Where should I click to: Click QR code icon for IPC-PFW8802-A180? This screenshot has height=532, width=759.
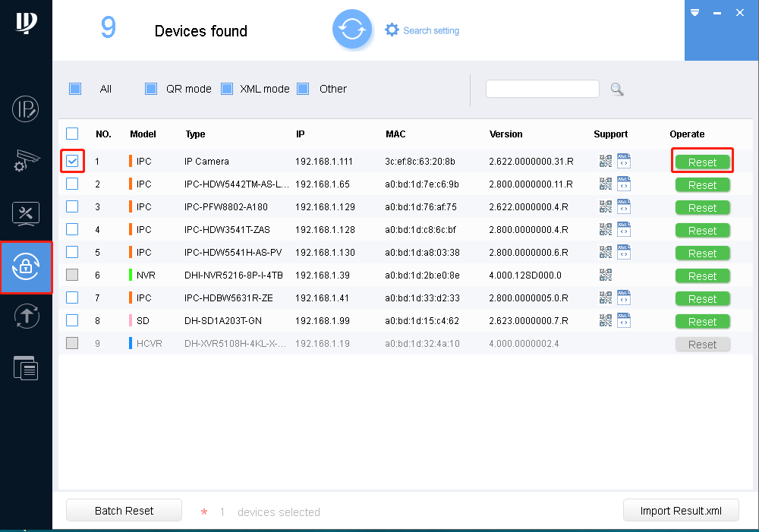coord(606,206)
